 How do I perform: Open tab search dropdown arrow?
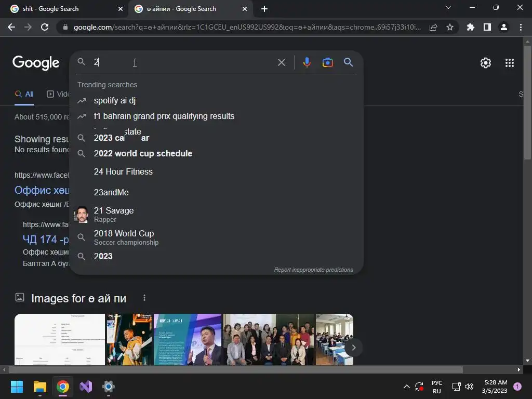coord(448,7)
